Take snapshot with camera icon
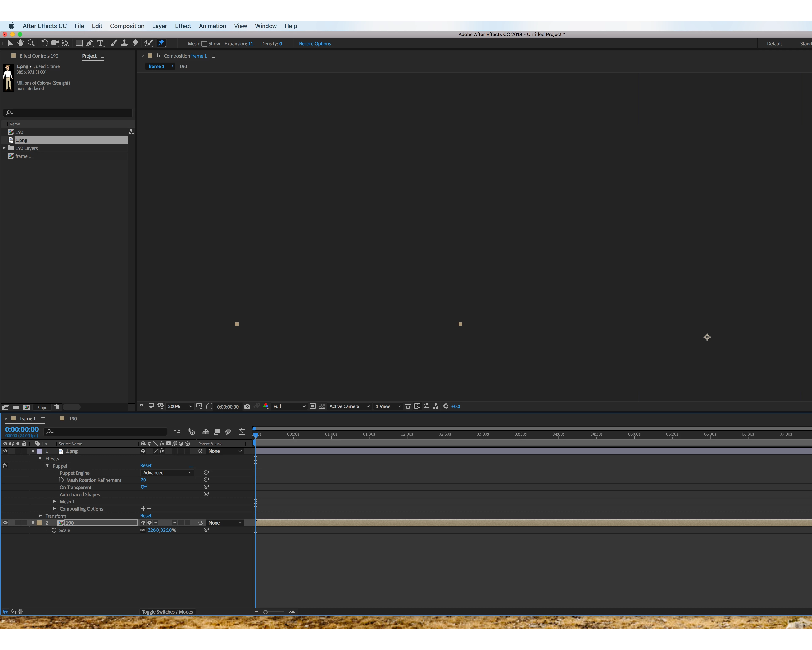Viewport: 812px width, 650px height. coord(247,406)
